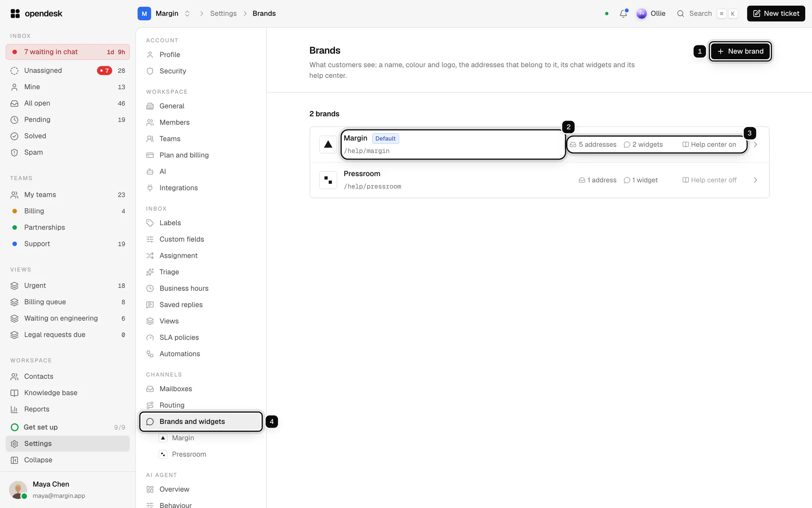The width and height of the screenshot is (812, 508).
Task: Open the Margin workspace switcher
Action: click(x=165, y=14)
